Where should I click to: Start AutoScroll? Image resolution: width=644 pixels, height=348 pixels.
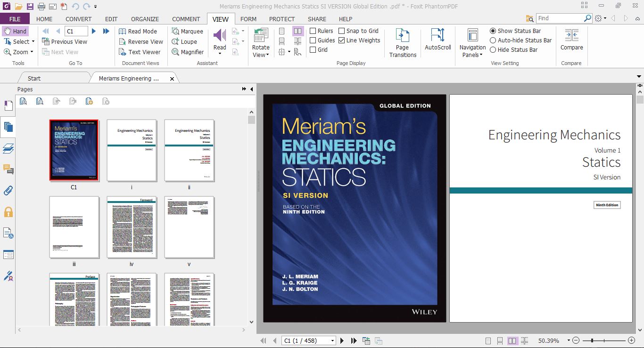[x=438, y=39]
